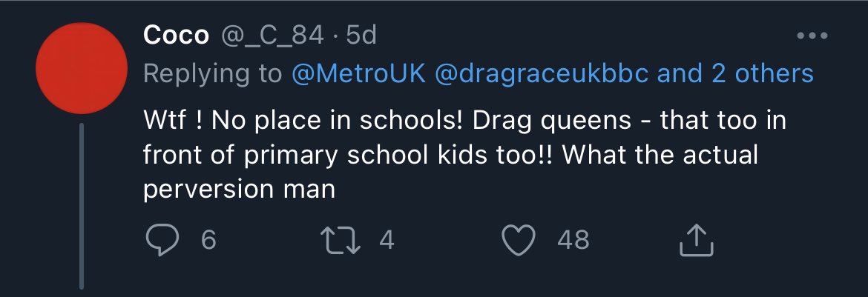This screenshot has height=297, width=868.
Task: Click the "Replying to" label text
Action: (x=213, y=73)
